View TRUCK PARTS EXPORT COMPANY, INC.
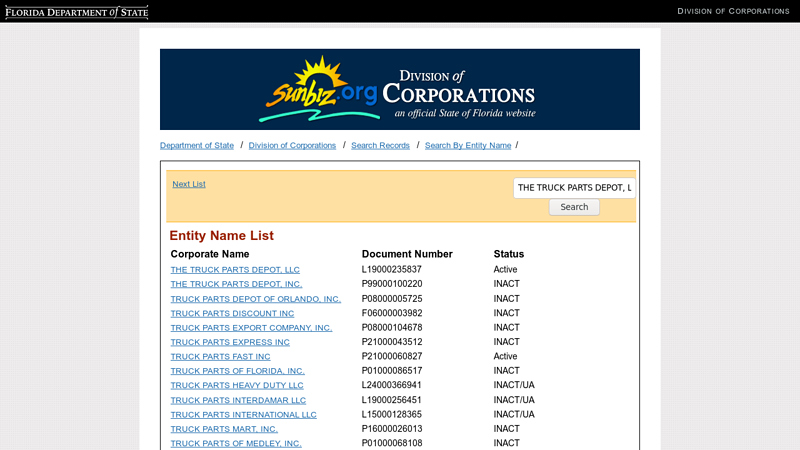Viewport: 800px width, 450px height. point(251,328)
